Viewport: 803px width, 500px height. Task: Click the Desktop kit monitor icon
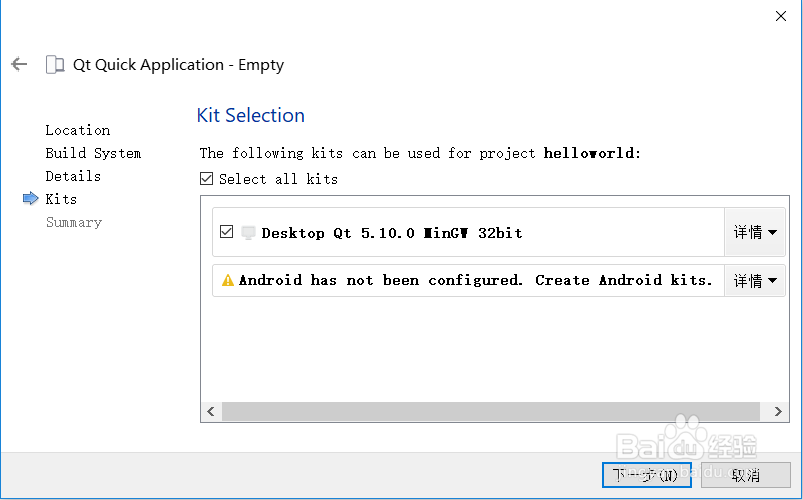(248, 233)
